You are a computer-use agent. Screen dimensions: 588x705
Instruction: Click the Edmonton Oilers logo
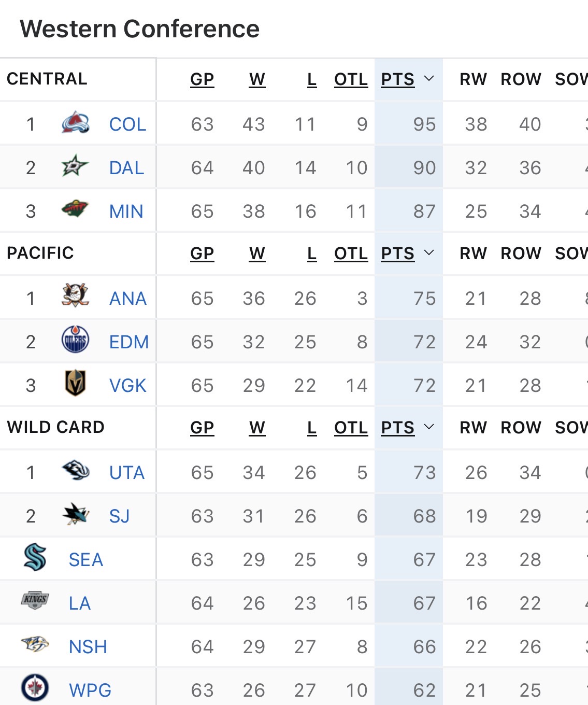pyautogui.click(x=75, y=340)
